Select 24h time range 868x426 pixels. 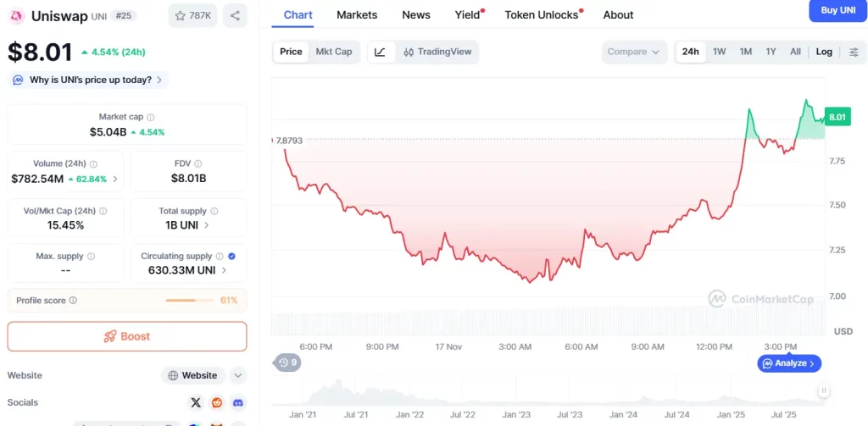tap(690, 52)
